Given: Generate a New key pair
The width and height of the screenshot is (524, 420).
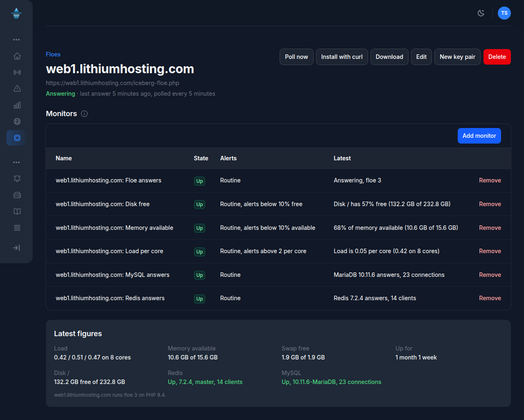Looking at the screenshot, I should [457, 57].
